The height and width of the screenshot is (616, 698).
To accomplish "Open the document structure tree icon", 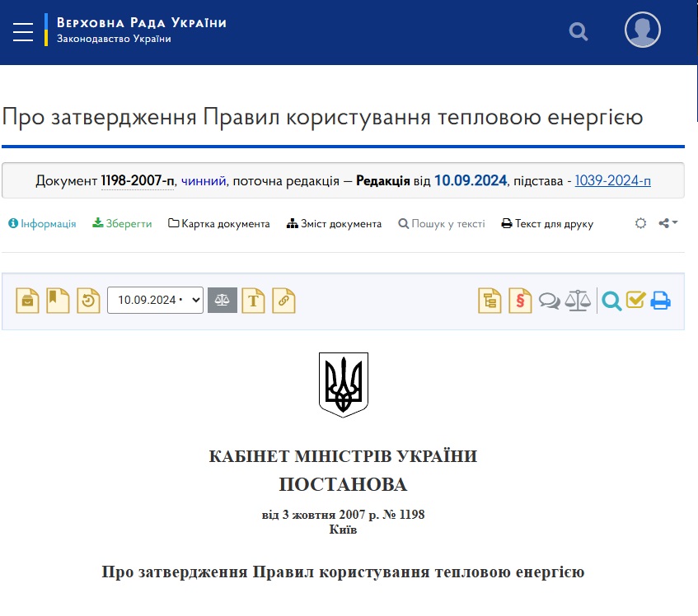I will coord(490,301).
